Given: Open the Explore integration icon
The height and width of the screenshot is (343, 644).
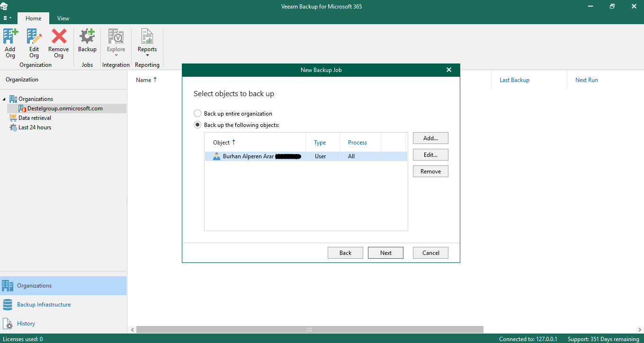Looking at the screenshot, I should 116,37.
